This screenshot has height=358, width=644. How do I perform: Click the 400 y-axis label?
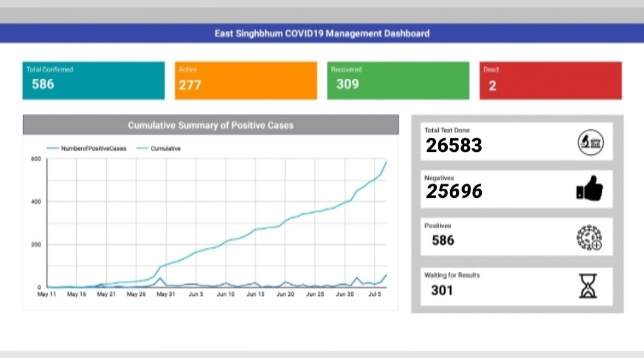click(36, 202)
